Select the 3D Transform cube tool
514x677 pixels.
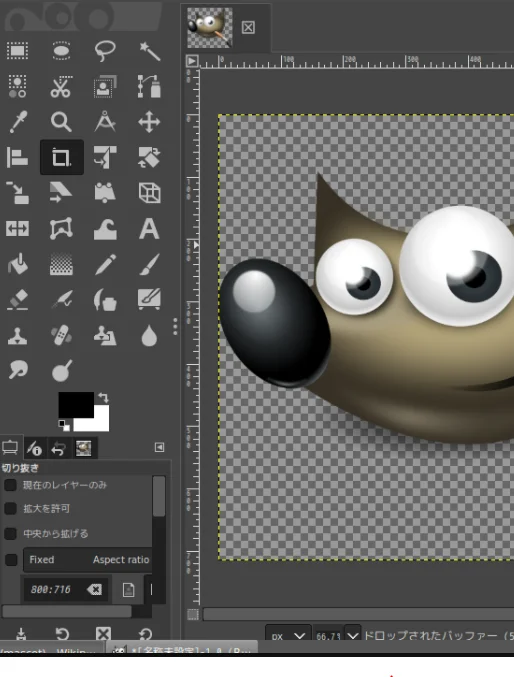click(x=149, y=193)
